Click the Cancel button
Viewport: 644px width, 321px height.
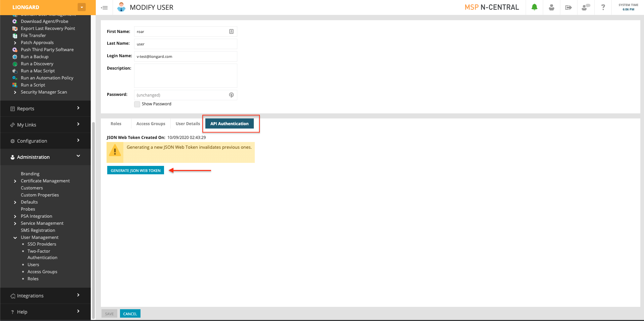(x=130, y=314)
